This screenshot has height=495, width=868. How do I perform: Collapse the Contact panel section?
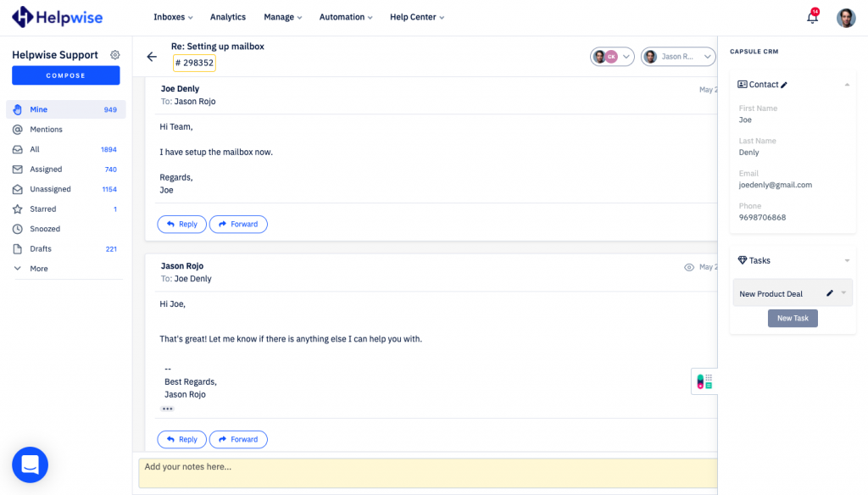pos(847,85)
